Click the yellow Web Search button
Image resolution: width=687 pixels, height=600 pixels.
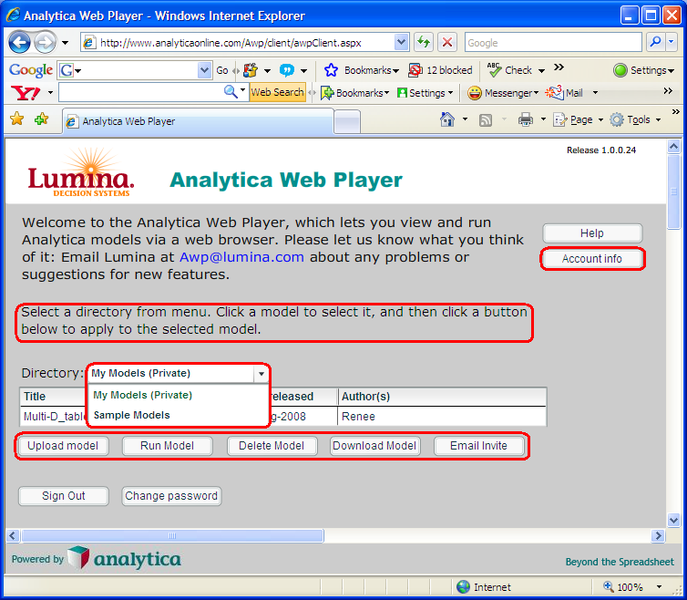pyautogui.click(x=277, y=92)
